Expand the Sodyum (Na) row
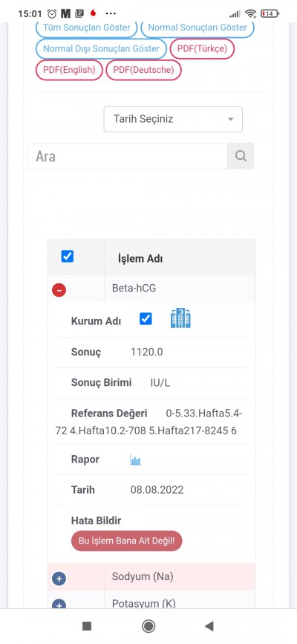 (59, 579)
